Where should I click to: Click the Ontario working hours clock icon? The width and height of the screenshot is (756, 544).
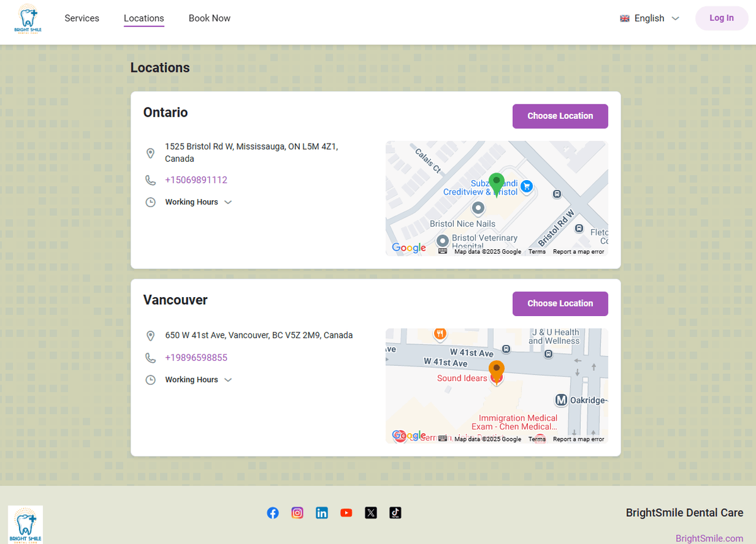[x=151, y=202]
